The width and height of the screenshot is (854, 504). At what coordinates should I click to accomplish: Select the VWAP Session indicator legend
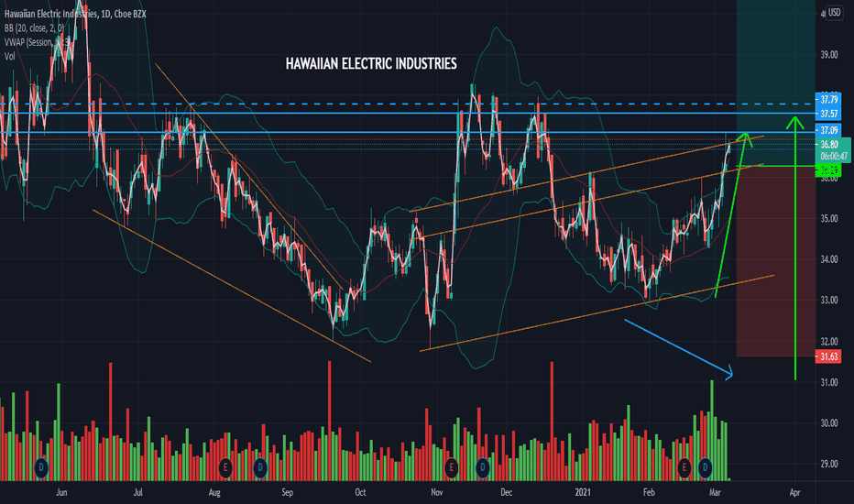click(37, 42)
